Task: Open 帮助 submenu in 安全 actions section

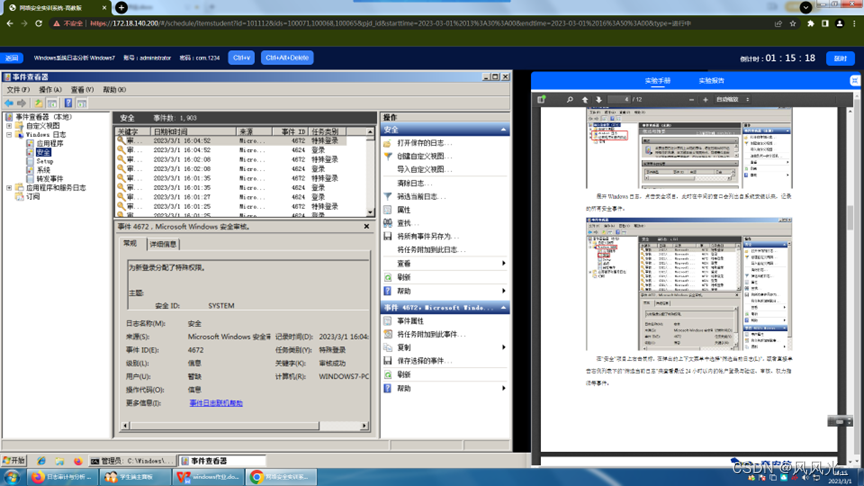Action: (x=445, y=291)
